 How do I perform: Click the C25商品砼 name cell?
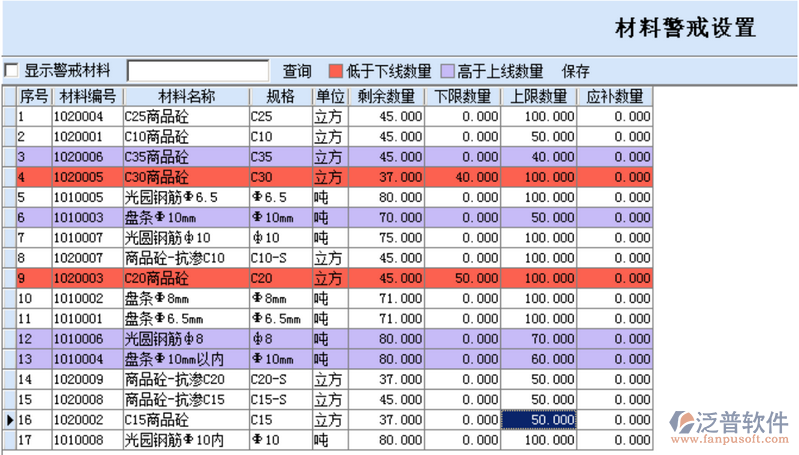[187, 117]
